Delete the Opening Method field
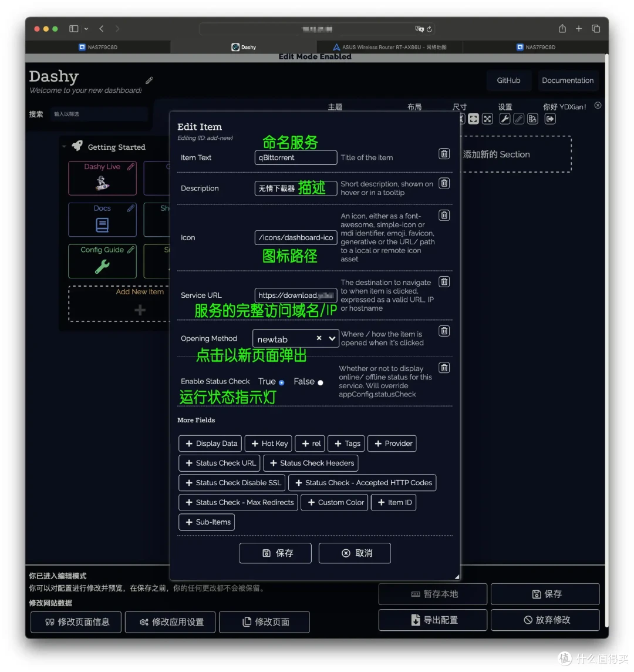This screenshot has width=634, height=672. [x=444, y=331]
